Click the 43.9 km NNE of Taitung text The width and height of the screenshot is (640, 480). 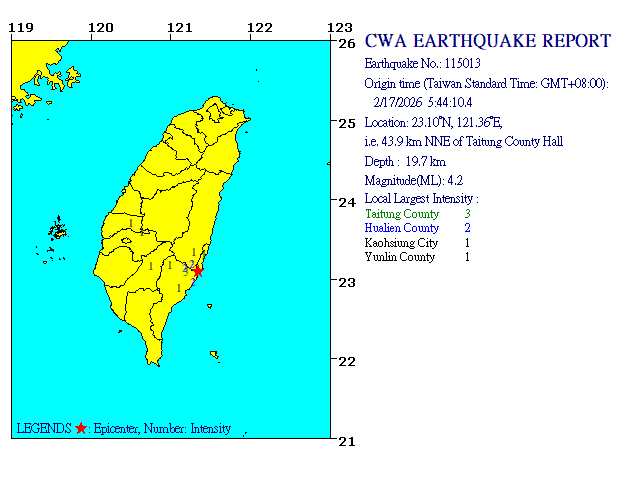(463, 142)
